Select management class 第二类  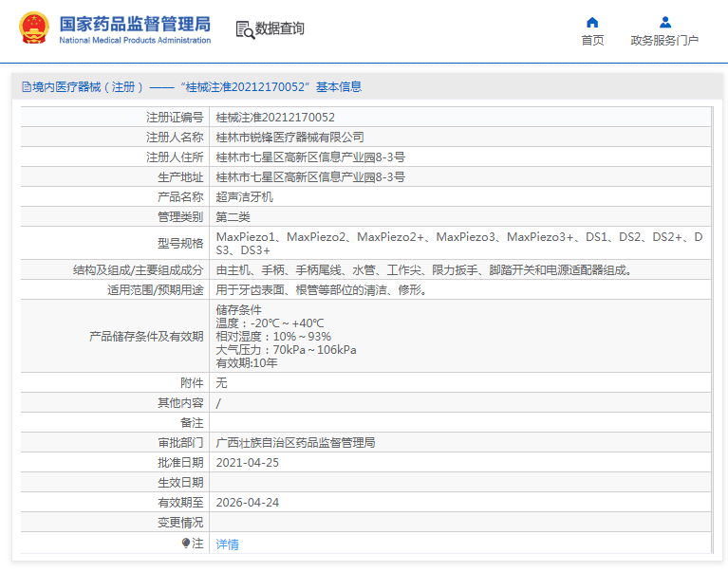point(233,217)
